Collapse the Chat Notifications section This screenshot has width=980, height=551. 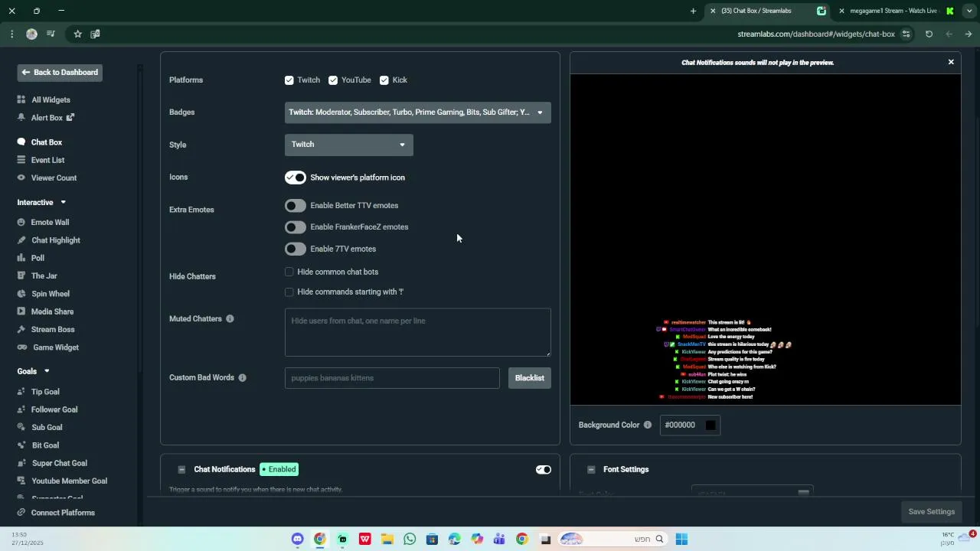[x=181, y=470]
